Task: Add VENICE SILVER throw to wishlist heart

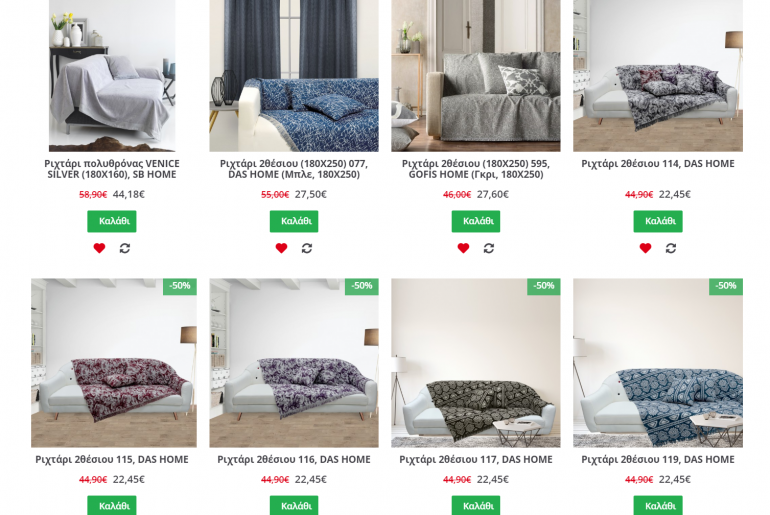Action: pos(99,248)
